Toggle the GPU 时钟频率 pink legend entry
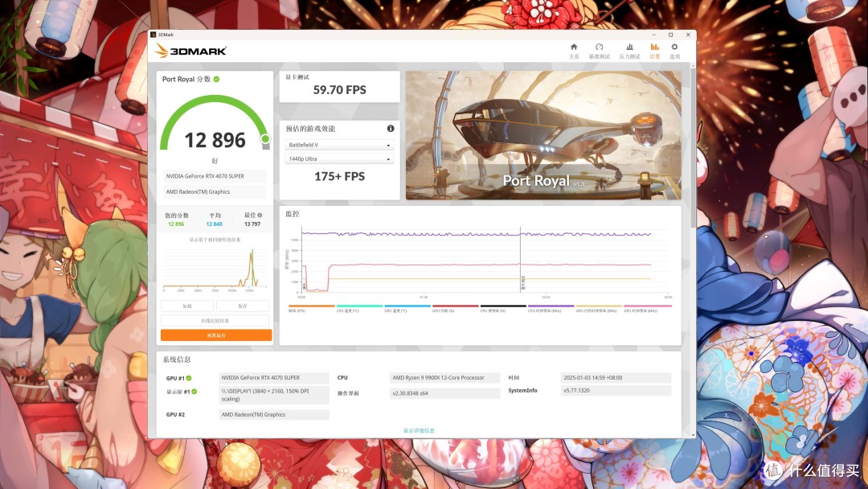 click(647, 308)
